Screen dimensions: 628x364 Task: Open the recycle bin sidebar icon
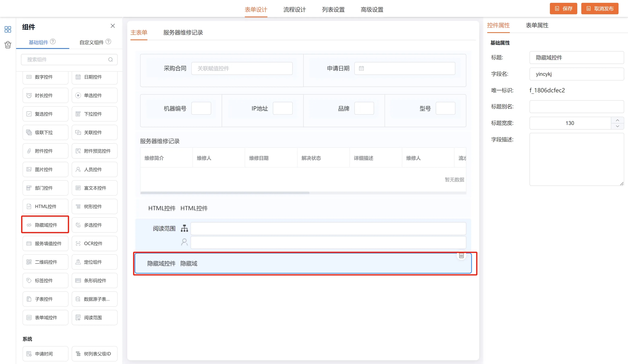tap(8, 45)
